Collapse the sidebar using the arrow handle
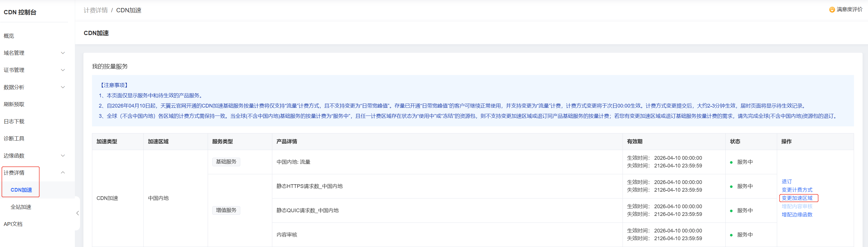 (77, 213)
